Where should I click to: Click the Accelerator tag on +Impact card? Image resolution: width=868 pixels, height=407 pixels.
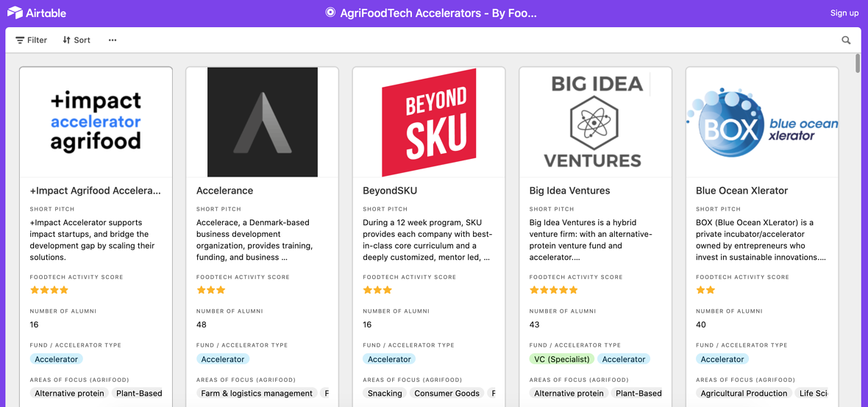[x=57, y=359]
